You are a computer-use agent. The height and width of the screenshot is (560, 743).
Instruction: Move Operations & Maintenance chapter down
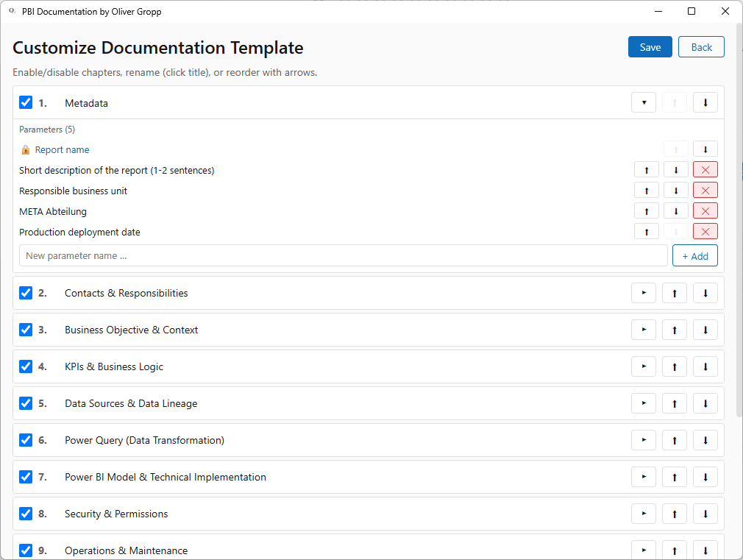click(x=705, y=550)
